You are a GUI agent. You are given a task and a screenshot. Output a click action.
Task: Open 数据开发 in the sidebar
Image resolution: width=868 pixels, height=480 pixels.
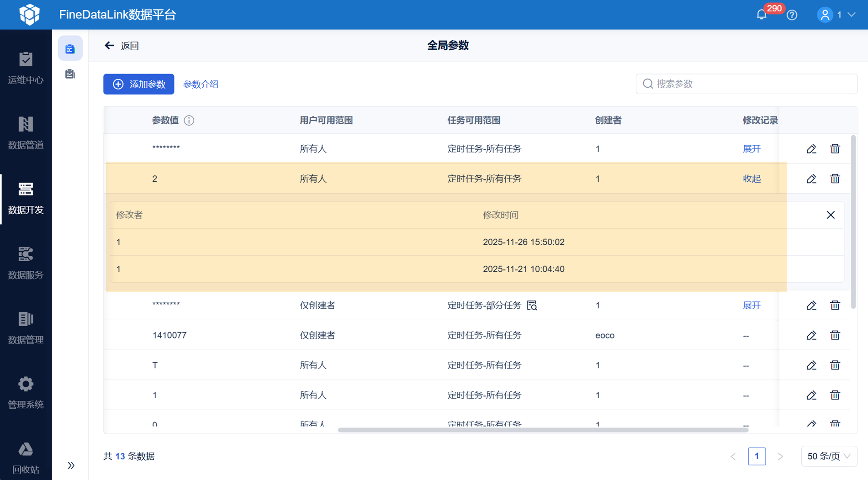click(26, 199)
